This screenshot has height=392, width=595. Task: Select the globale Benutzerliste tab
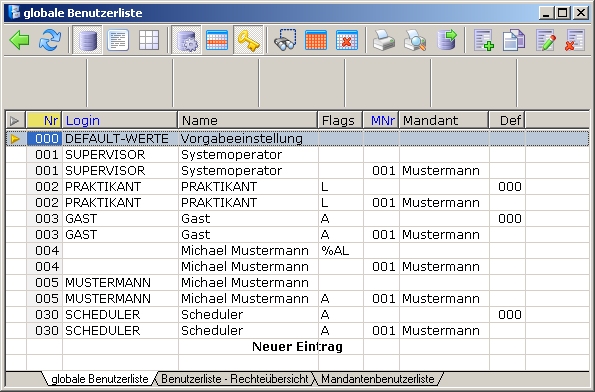pos(99,379)
